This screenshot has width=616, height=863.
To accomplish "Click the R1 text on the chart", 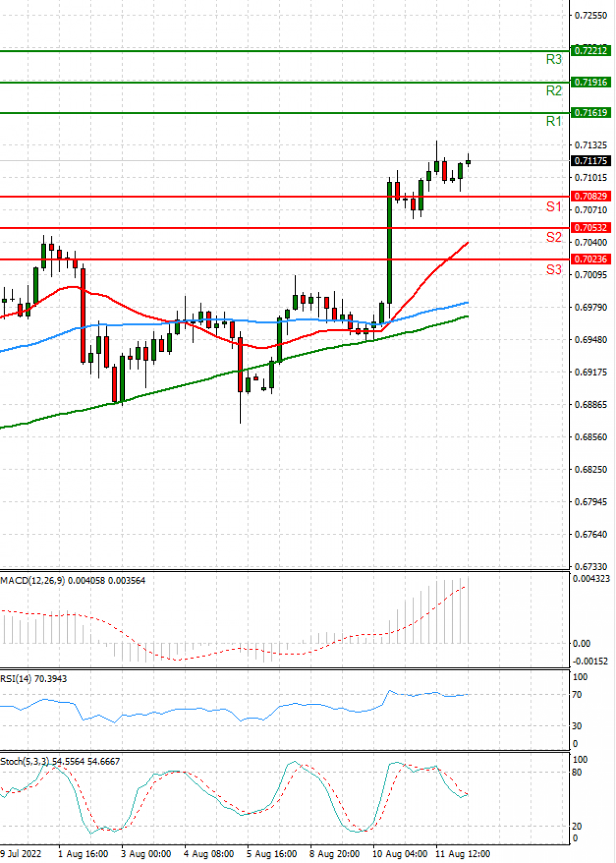I will [554, 121].
